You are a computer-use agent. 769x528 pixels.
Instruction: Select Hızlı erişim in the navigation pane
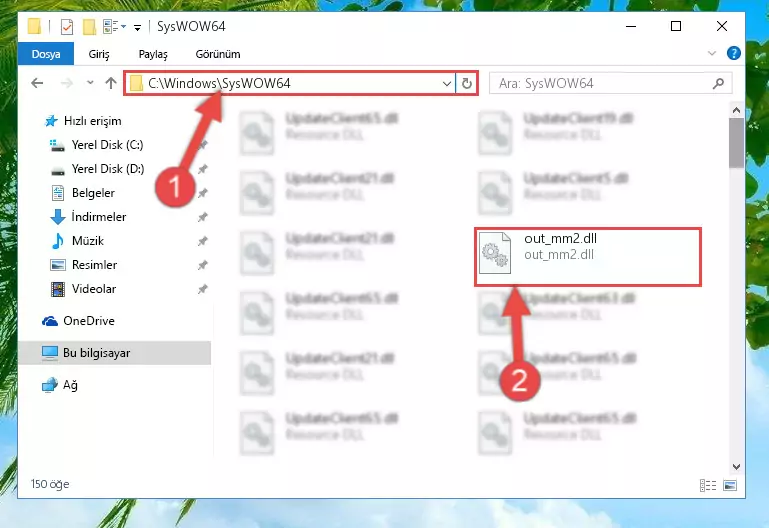92,121
